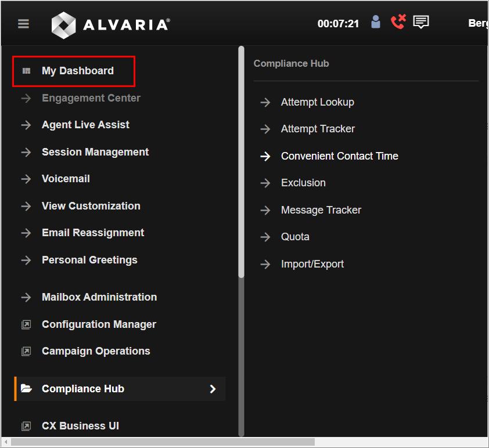Click the My Dashboard grid icon
The image size is (489, 448).
[x=26, y=70]
